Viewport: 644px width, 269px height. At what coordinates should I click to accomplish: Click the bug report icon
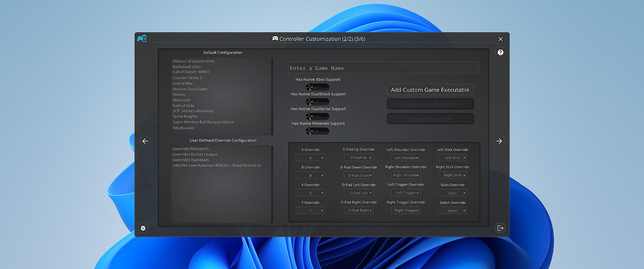[143, 228]
